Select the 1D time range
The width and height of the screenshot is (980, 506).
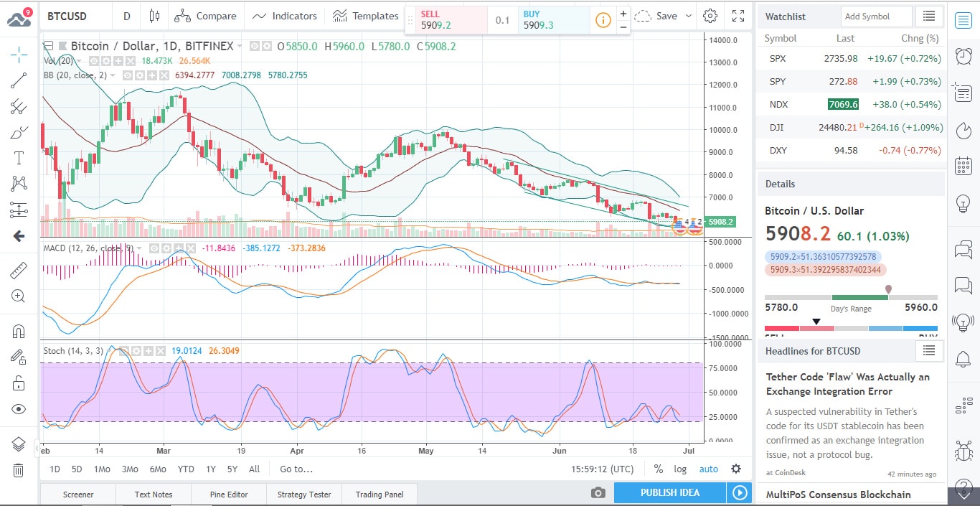55,469
